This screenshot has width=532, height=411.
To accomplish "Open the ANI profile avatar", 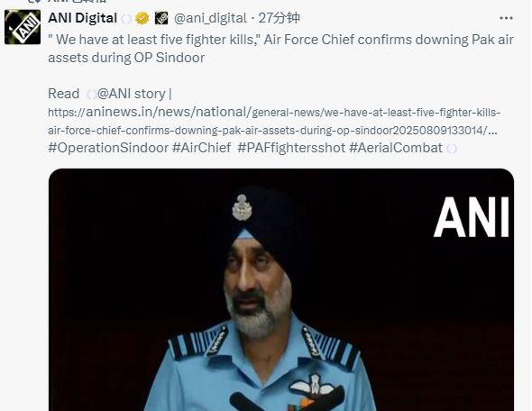I will coord(23,27).
